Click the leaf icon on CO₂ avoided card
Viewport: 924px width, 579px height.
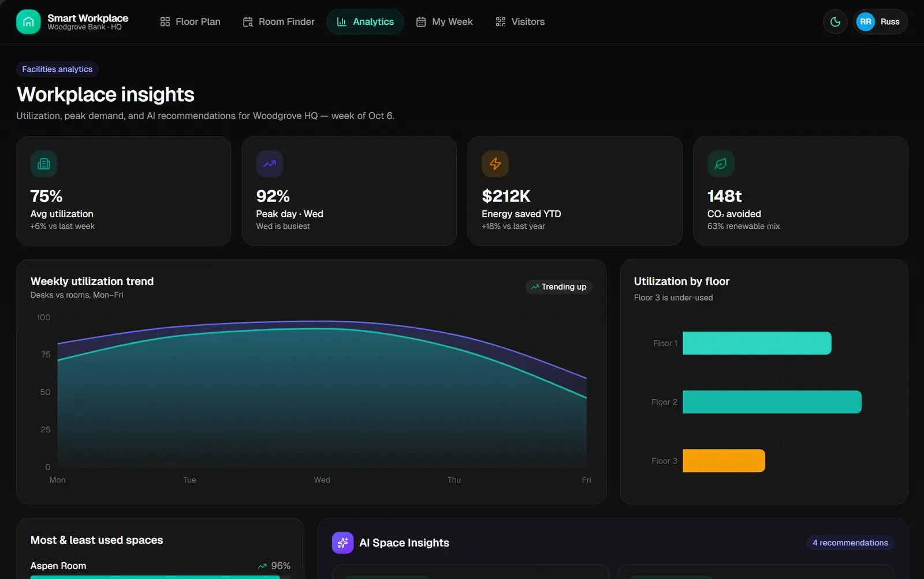coord(721,164)
